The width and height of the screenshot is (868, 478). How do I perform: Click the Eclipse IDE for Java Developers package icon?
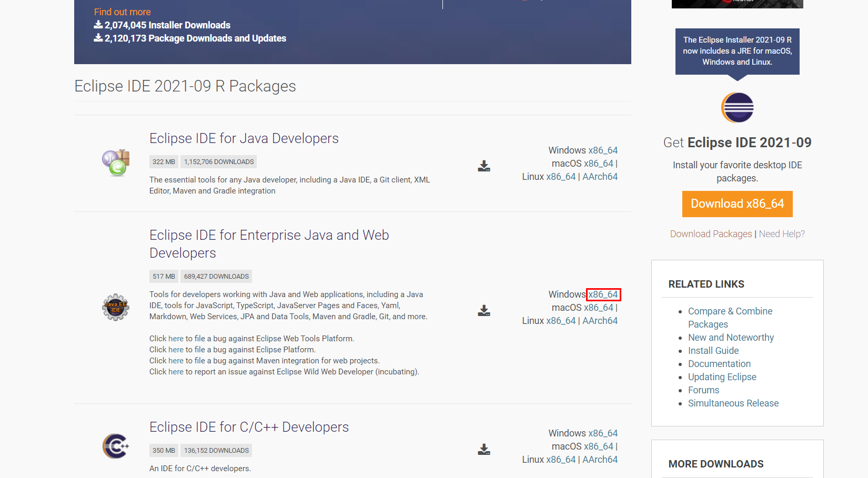[116, 162]
